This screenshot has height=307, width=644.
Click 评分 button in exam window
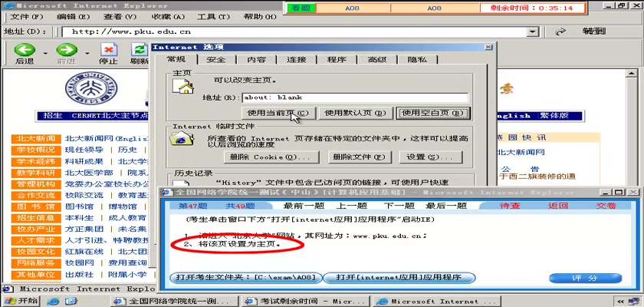[x=585, y=279]
